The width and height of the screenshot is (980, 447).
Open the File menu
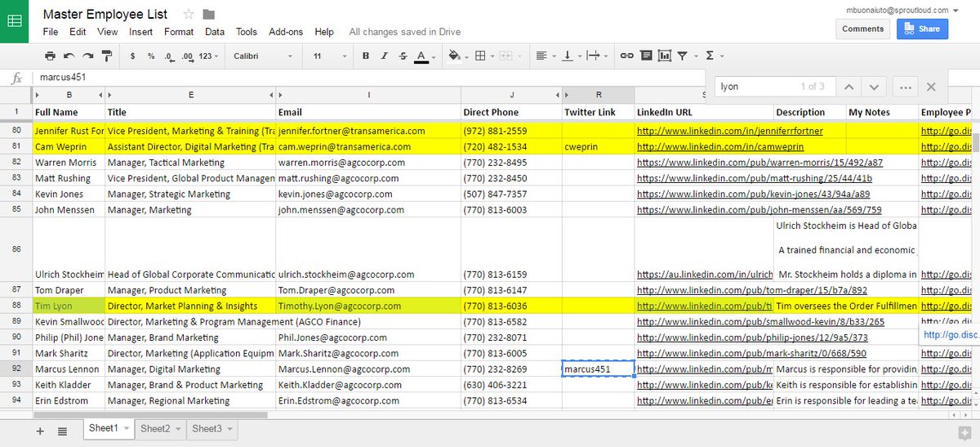click(51, 32)
